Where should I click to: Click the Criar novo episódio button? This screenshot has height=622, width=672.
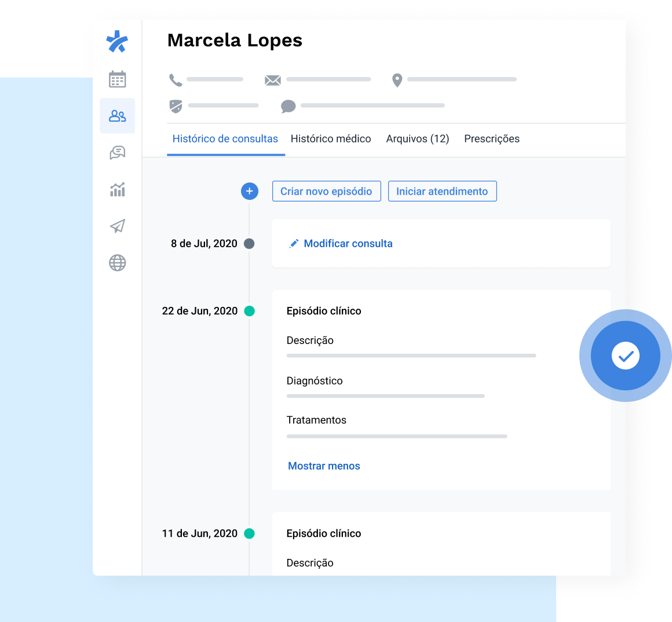pos(326,191)
